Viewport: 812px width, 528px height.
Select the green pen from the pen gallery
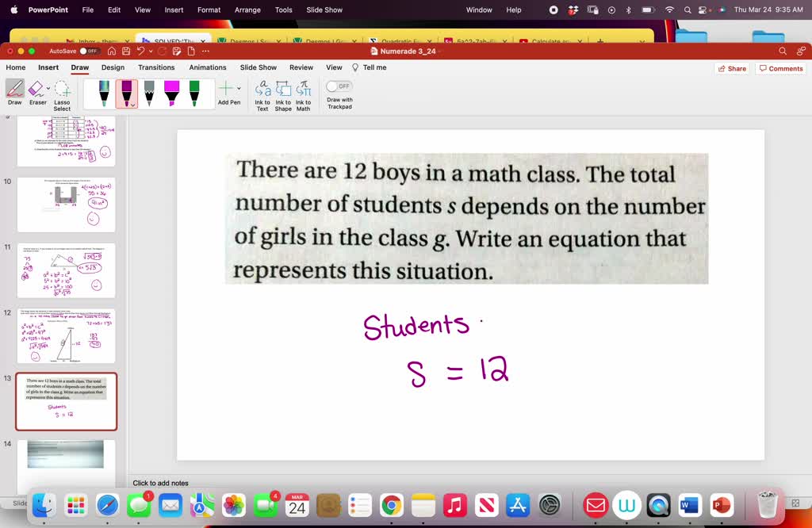point(193,92)
